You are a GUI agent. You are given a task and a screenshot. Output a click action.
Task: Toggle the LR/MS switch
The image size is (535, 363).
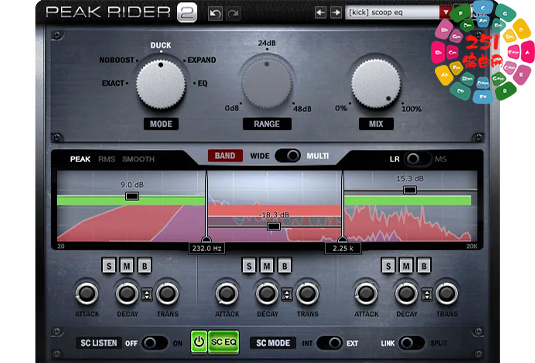coord(418,159)
